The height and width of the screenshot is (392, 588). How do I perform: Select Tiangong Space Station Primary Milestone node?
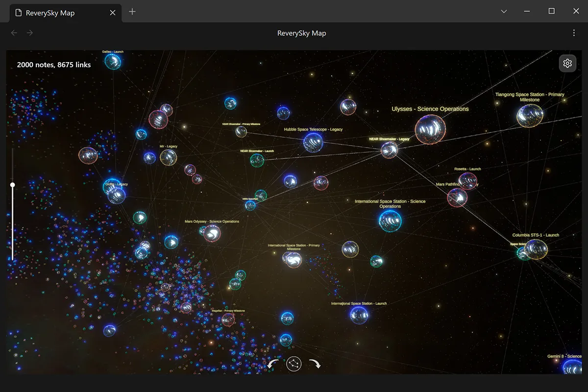pos(530,116)
